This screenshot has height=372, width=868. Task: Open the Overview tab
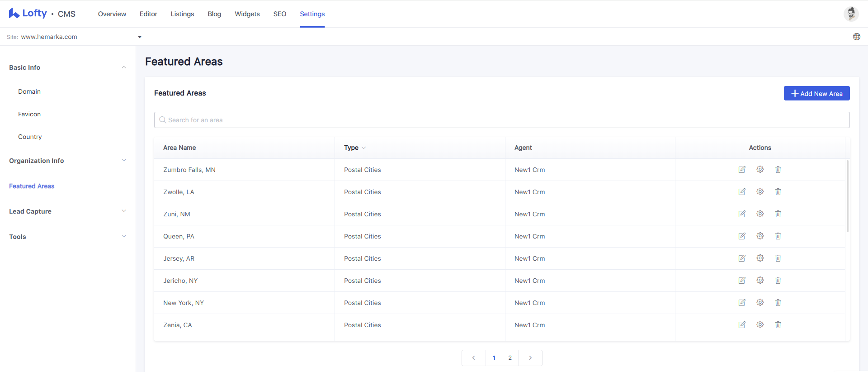(x=112, y=14)
